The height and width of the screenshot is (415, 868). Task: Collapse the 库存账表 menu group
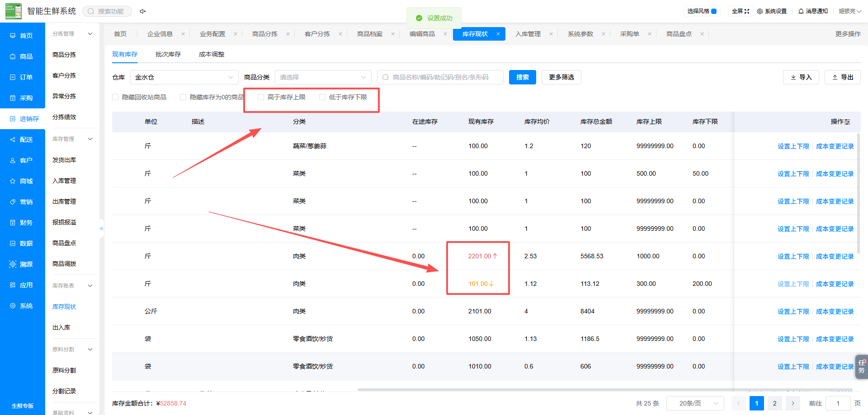pyautogui.click(x=90, y=286)
